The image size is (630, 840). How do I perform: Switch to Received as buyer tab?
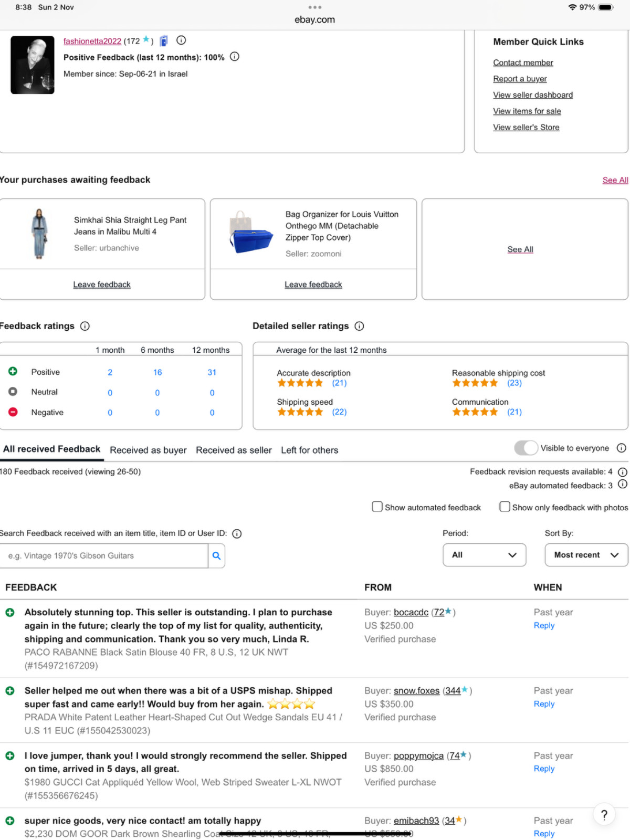pos(148,450)
